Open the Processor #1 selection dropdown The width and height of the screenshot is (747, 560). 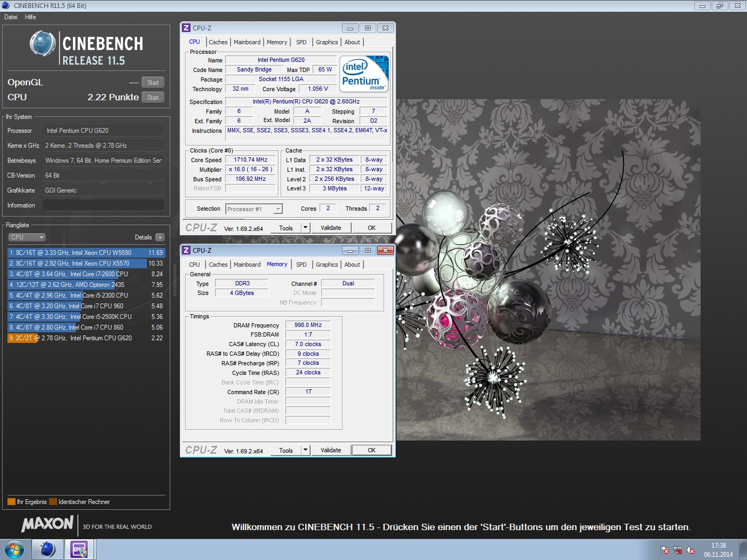click(254, 209)
